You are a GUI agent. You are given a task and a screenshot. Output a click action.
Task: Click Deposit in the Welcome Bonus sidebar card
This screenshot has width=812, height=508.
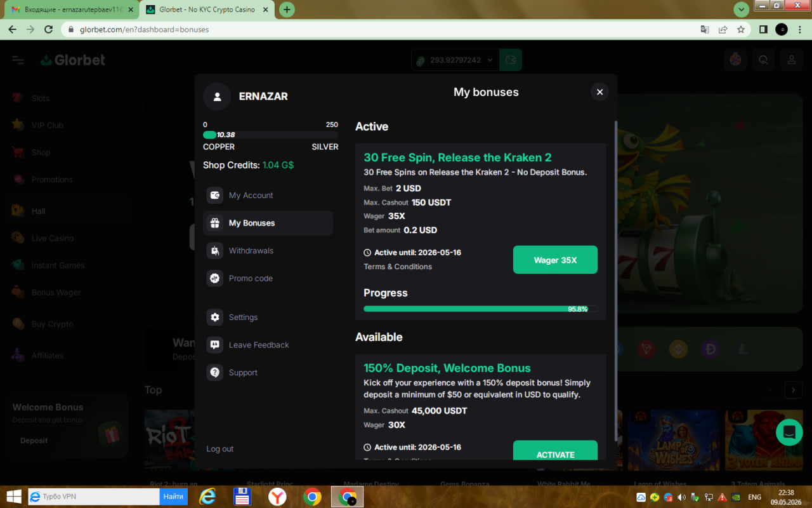tap(34, 441)
